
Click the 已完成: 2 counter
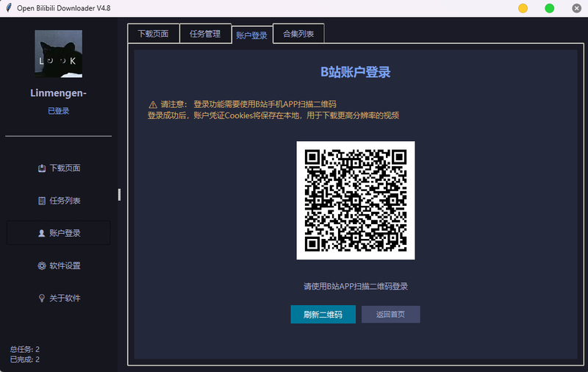click(25, 360)
